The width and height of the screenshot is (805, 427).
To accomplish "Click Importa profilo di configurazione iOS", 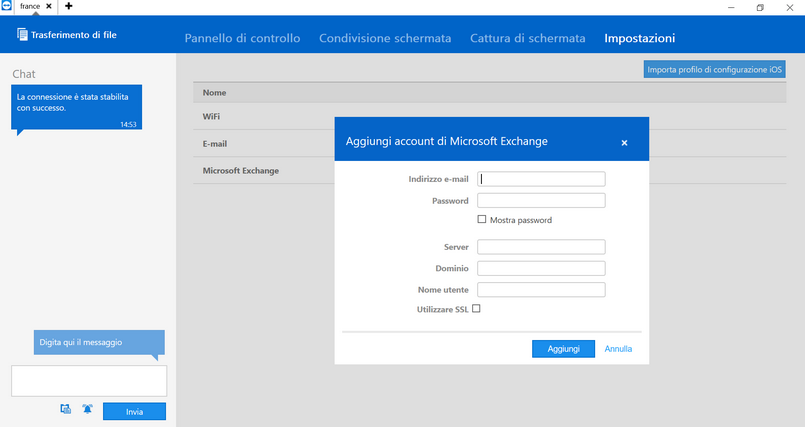I will pos(714,69).
